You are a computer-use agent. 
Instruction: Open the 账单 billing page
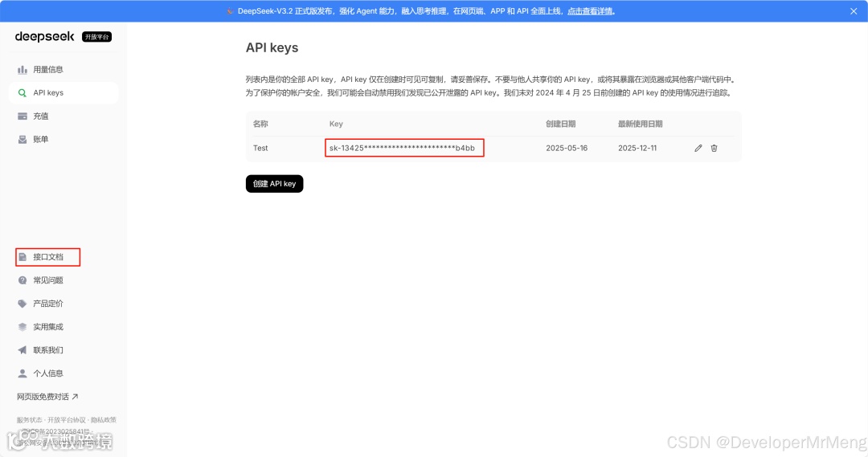[63, 140]
